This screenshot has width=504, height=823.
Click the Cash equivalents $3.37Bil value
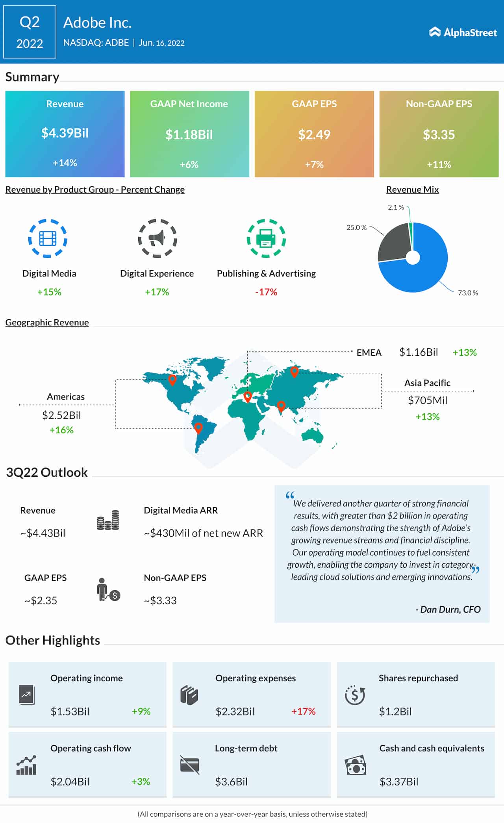pyautogui.click(x=399, y=781)
